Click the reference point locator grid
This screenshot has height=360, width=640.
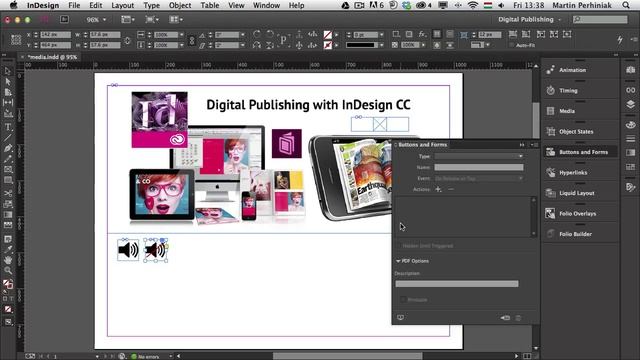(x=16, y=40)
